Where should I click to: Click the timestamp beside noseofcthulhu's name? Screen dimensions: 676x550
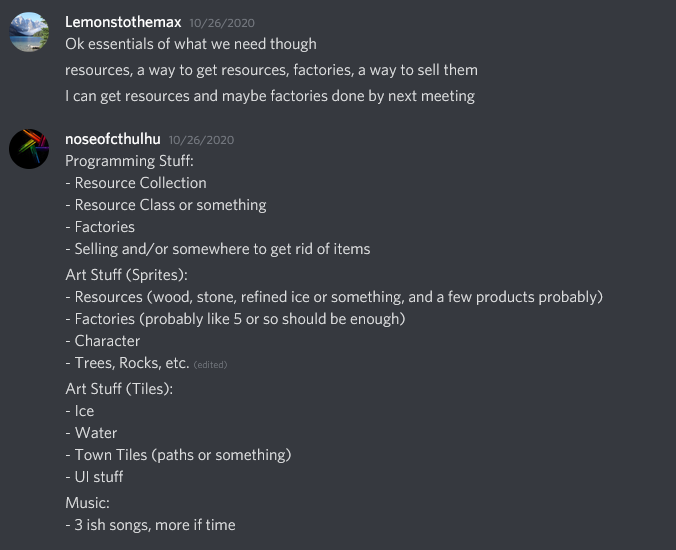click(201, 140)
